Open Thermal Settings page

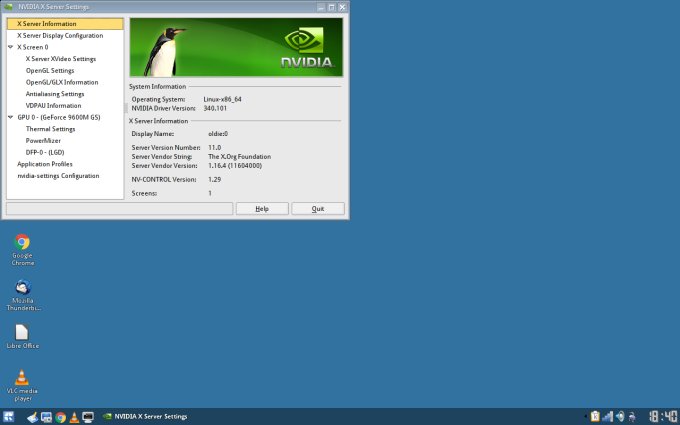[50, 129]
